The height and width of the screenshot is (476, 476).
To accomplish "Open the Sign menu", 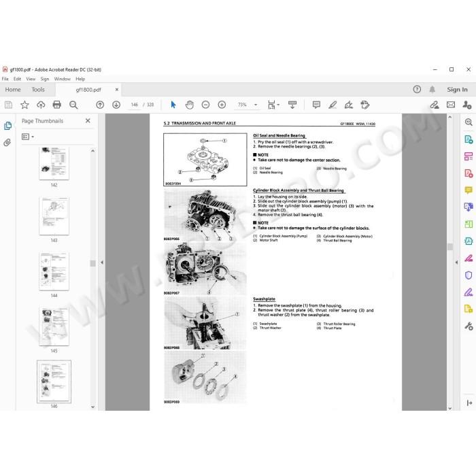I will click(x=45, y=79).
